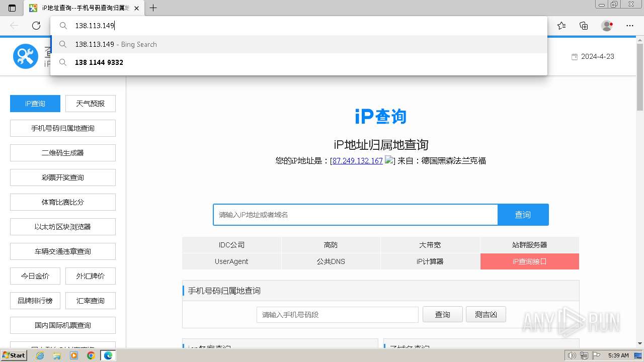Open the tab actions menu icon

point(12,8)
